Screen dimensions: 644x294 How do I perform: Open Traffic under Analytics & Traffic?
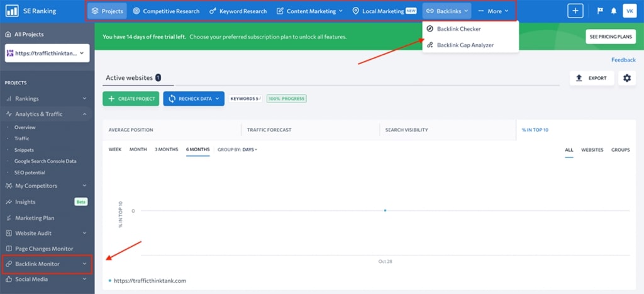click(x=22, y=139)
